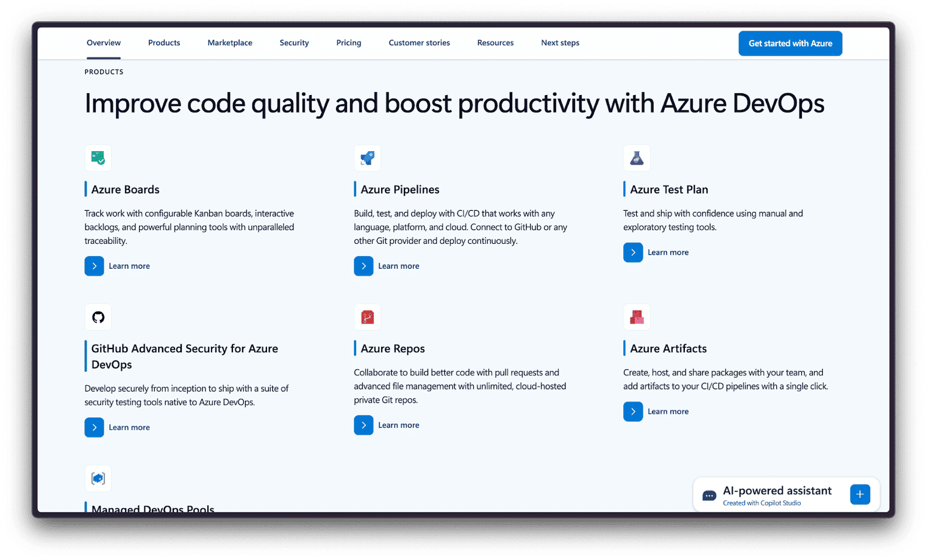This screenshot has height=560, width=927.
Task: Click the Azure Artifacts icon
Action: (637, 317)
